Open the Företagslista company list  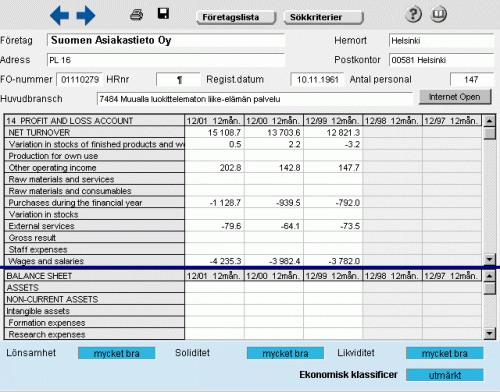tap(236, 17)
